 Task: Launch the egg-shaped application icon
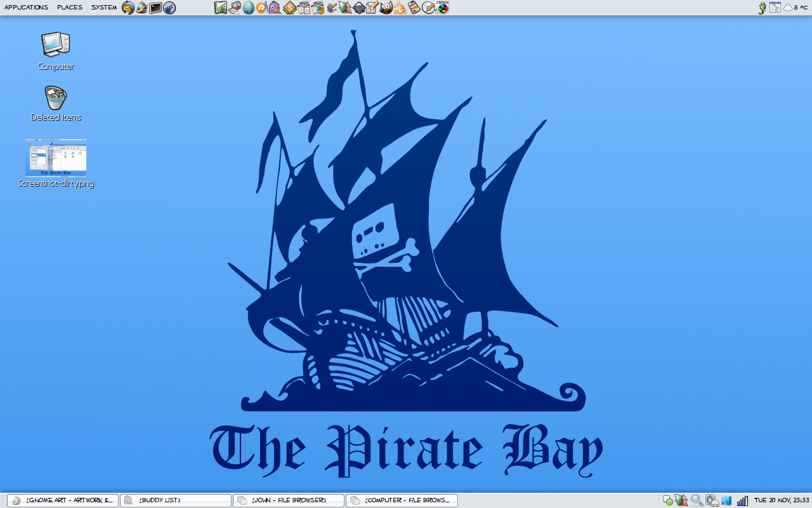pyautogui.click(x=248, y=8)
